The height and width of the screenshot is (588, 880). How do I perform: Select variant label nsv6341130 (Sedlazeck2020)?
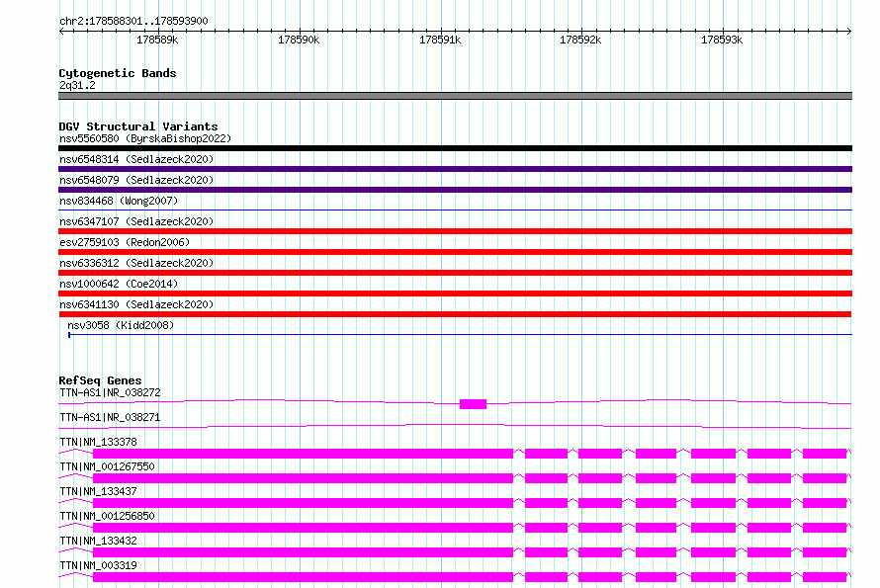tap(136, 304)
